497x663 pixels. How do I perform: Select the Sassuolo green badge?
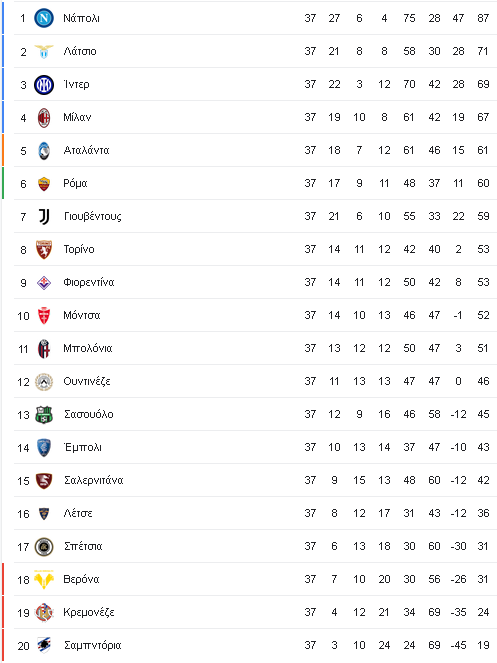coord(44,414)
